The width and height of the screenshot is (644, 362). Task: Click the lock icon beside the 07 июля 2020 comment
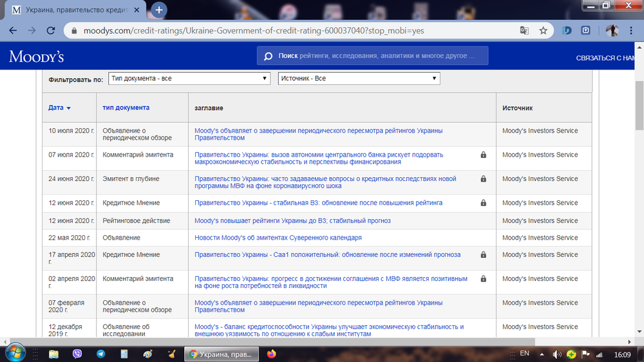point(483,155)
